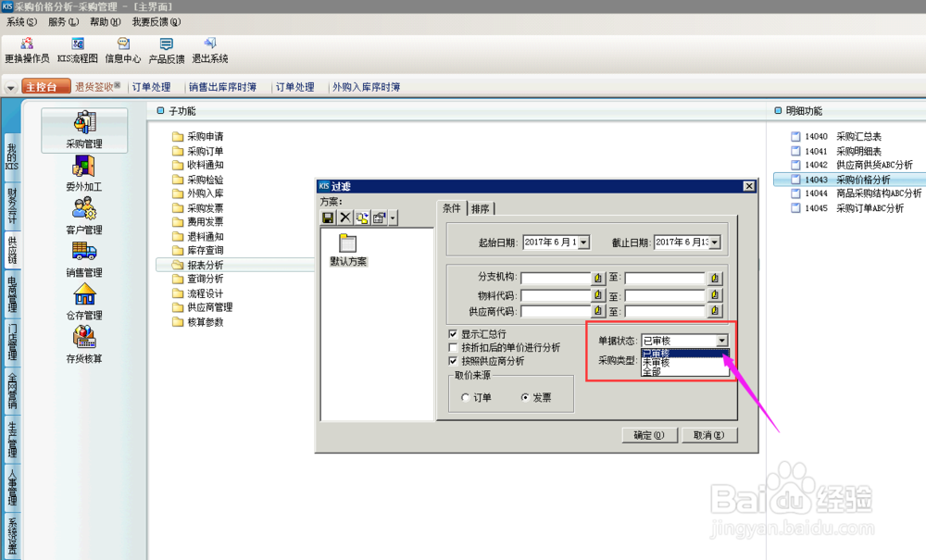Click the save scheme disk icon
This screenshot has height=560, width=926.
tap(328, 218)
